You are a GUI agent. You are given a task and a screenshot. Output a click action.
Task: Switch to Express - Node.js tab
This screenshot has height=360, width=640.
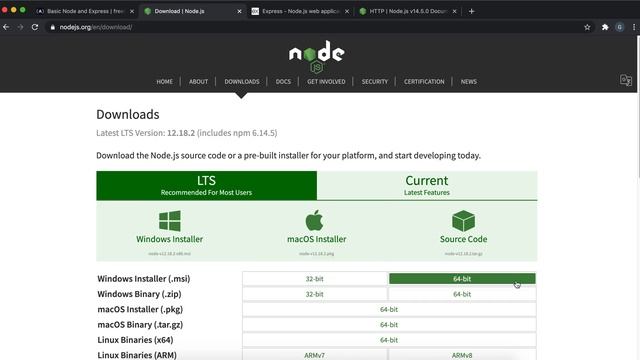tap(300, 11)
